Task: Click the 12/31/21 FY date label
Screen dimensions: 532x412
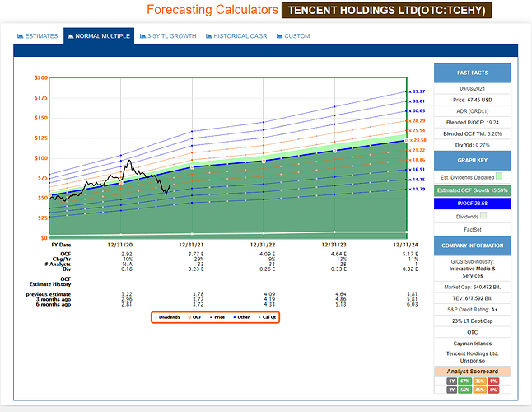Action: point(191,245)
